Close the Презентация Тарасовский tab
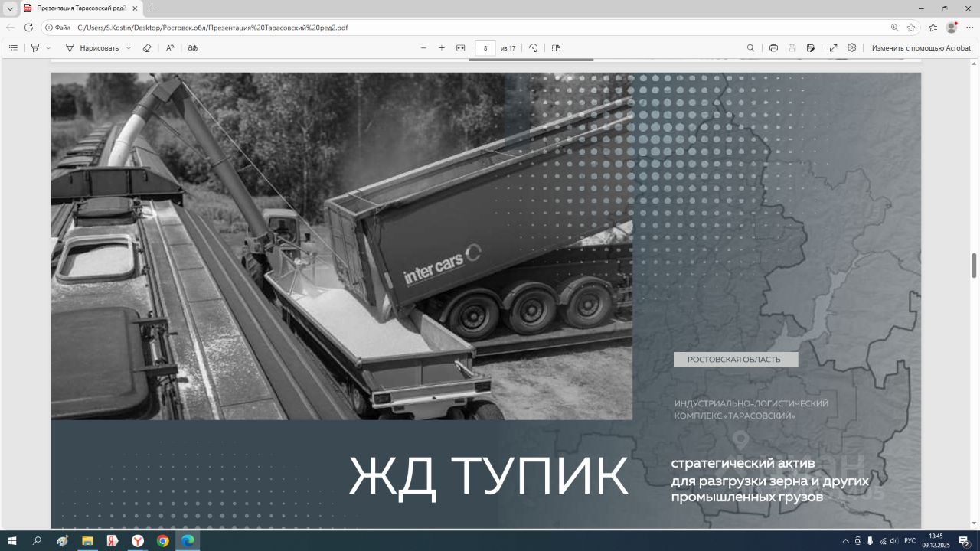Screen dimensions: 980x551 135,8
